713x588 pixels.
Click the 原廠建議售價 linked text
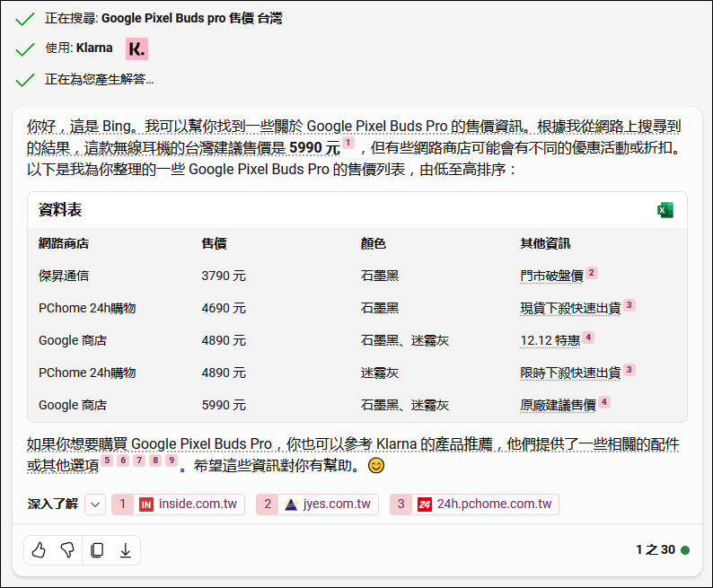point(558,405)
